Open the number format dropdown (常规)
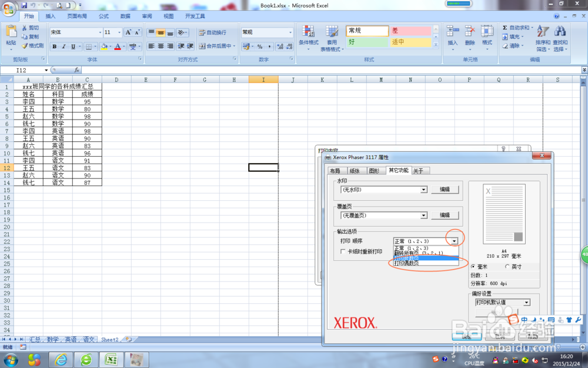This screenshot has height=368, width=588. pyautogui.click(x=290, y=32)
